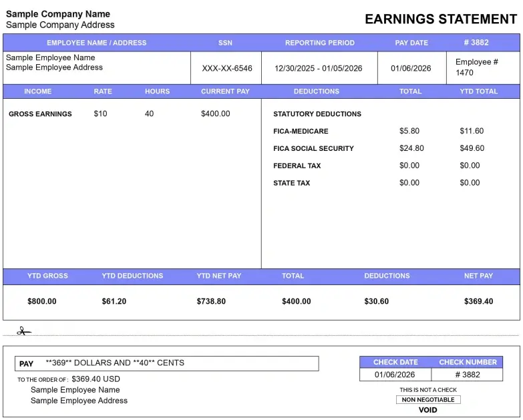This screenshot has height=420, width=523.
Task: Select FICA Social Security total $24.80
Action: tap(411, 148)
